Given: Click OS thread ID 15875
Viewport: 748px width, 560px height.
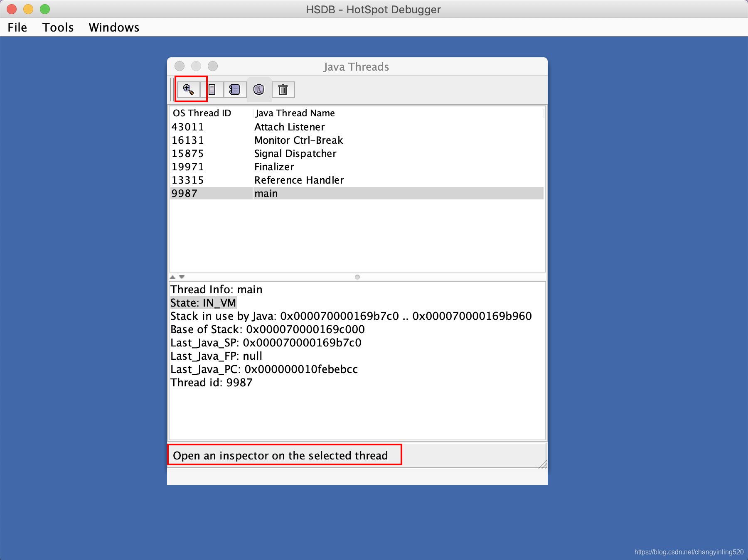Looking at the screenshot, I should [188, 154].
